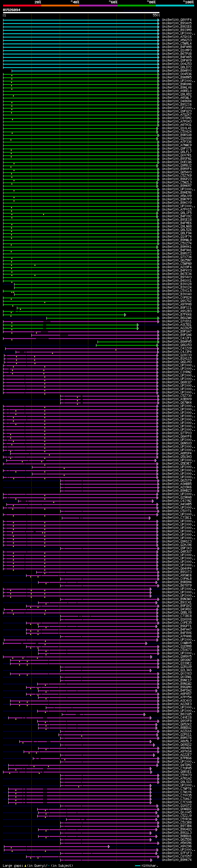The height and width of the screenshot is (868, 197).
Task: Click hit label UniRef100_Q7XDS1
Action: tap(177, 321)
